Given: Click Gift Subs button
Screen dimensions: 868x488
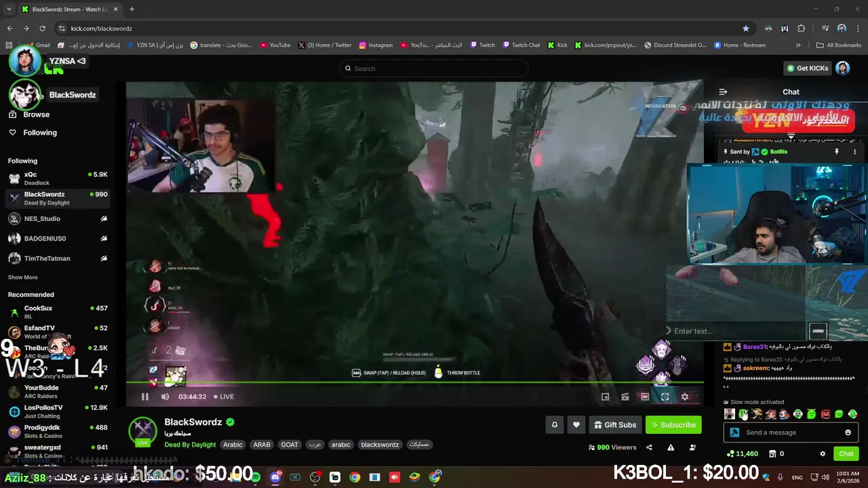Looking at the screenshot, I should tap(615, 425).
